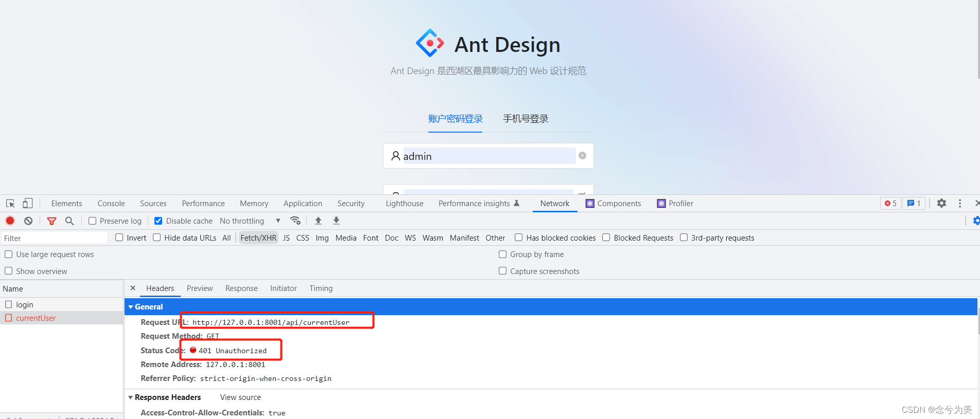This screenshot has height=419, width=980.
Task: Open the Initiator tab of request
Action: [x=284, y=288]
